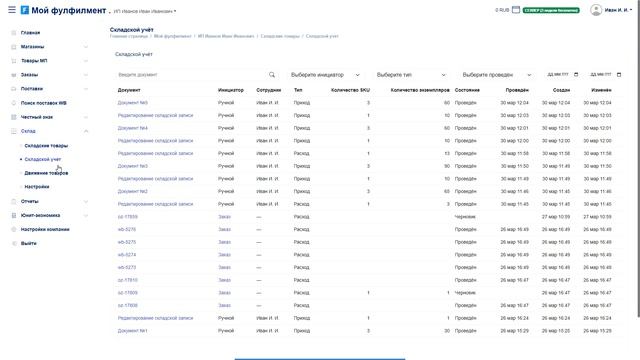Open the Документ №4 link
This screenshot has width=640, height=360.
point(133,128)
